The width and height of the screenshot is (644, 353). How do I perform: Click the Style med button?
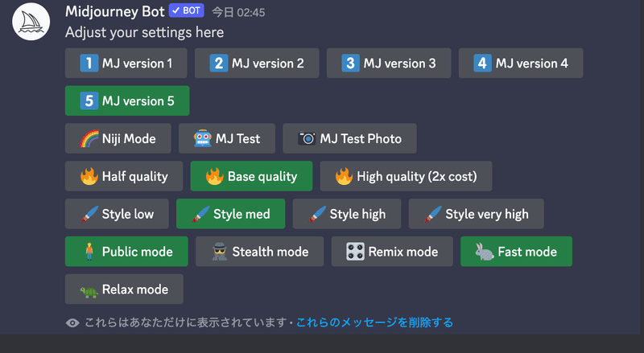pyautogui.click(x=230, y=214)
